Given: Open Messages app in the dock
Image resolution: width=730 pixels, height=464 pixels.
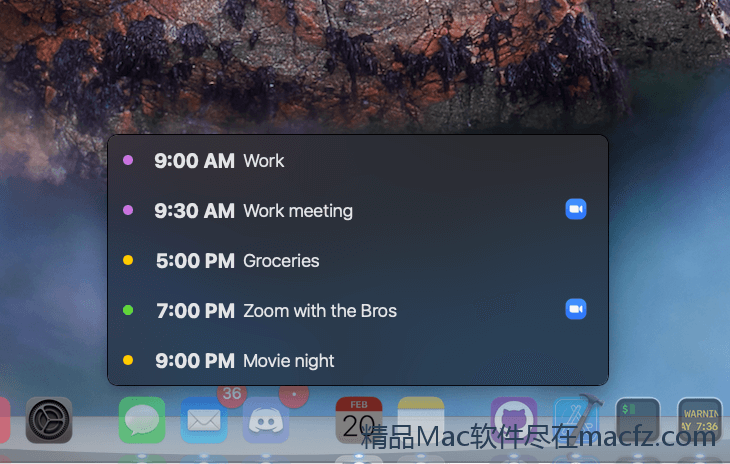Looking at the screenshot, I should pyautogui.click(x=142, y=420).
